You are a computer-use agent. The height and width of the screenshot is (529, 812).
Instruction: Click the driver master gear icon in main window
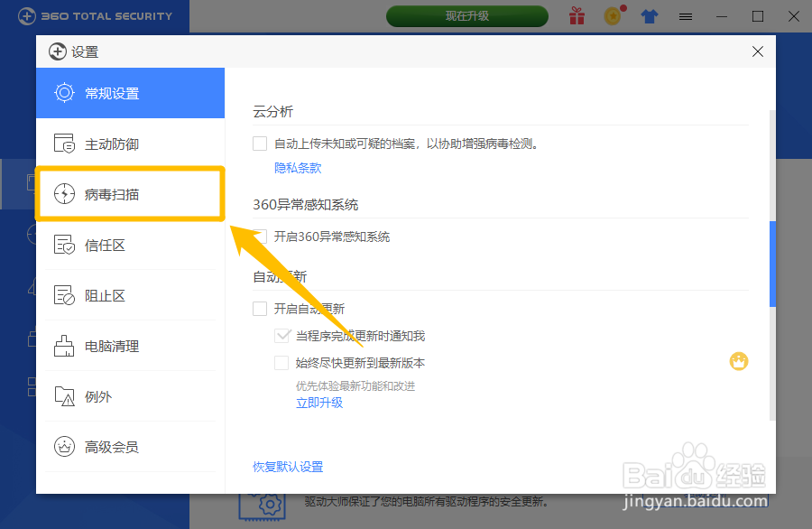pos(262,506)
